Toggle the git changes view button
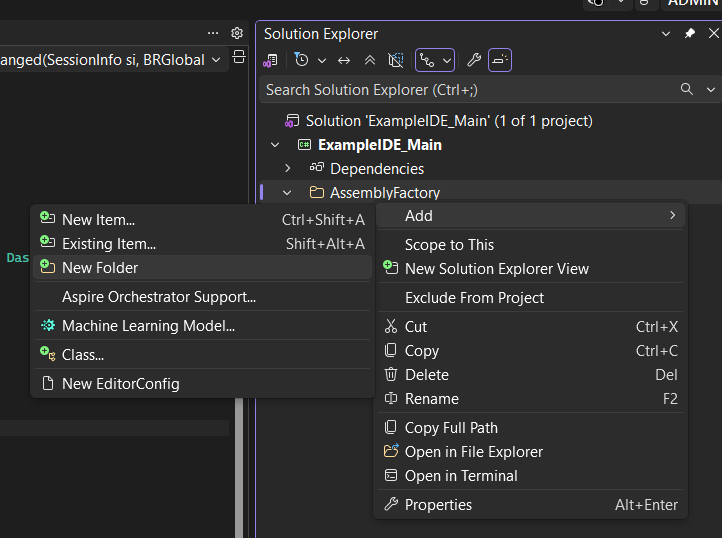The height and width of the screenshot is (538, 722). point(427,60)
